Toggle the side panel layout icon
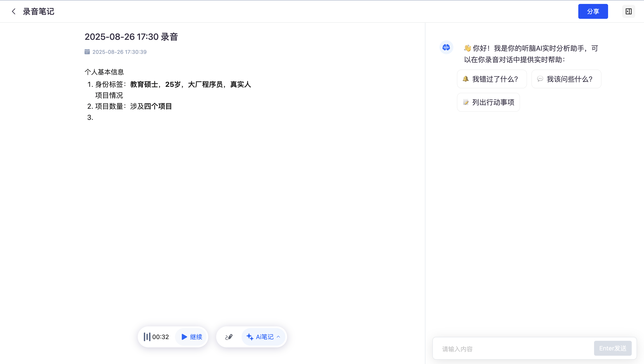Image resolution: width=644 pixels, height=364 pixels. (x=628, y=12)
